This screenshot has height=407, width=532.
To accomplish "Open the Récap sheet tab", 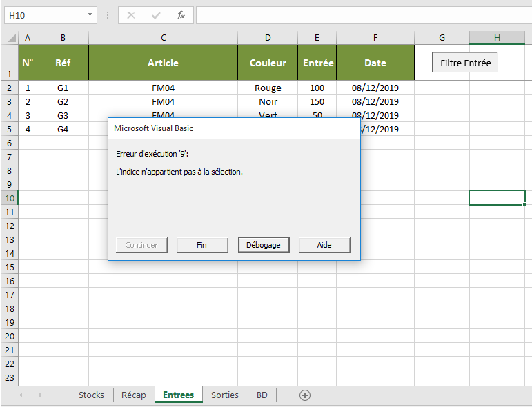I will click(x=134, y=395).
